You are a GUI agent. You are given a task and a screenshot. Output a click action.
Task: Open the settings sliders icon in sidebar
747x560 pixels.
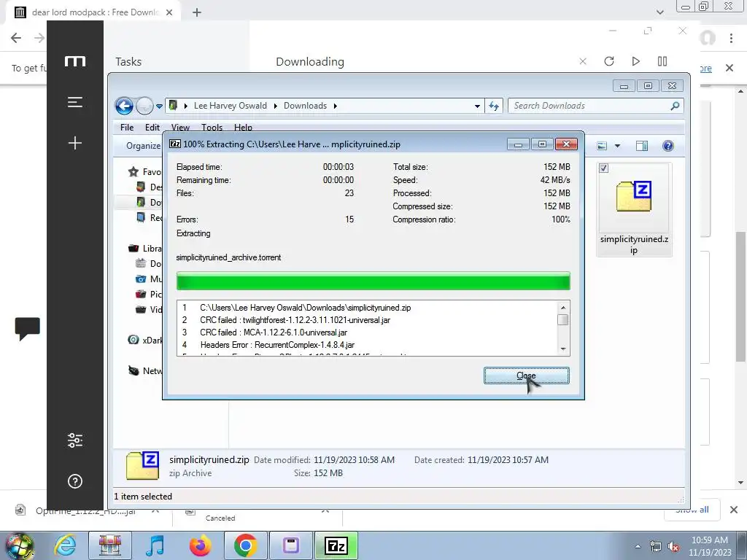(x=75, y=440)
